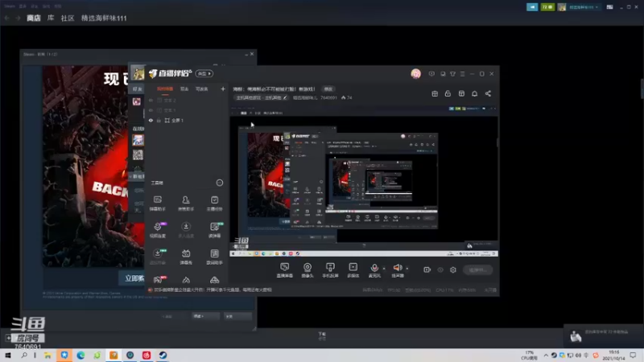Screen dimensions: 644x362
Task: Open the danmaku show (弹幕秀) tool
Action: (x=186, y=257)
